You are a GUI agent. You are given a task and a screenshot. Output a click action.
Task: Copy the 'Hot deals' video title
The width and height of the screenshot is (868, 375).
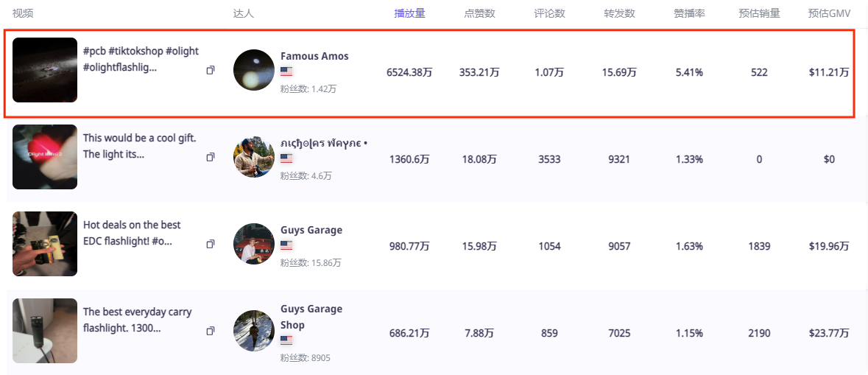pos(211,244)
